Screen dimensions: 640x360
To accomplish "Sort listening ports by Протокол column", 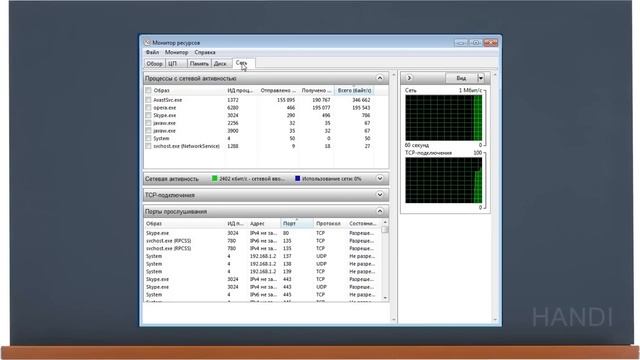I will (330, 224).
